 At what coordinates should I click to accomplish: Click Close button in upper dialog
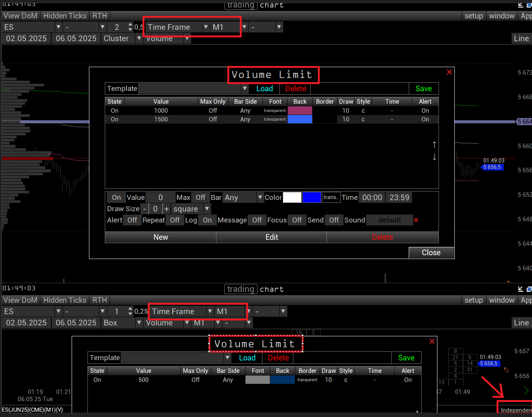pyautogui.click(x=431, y=253)
